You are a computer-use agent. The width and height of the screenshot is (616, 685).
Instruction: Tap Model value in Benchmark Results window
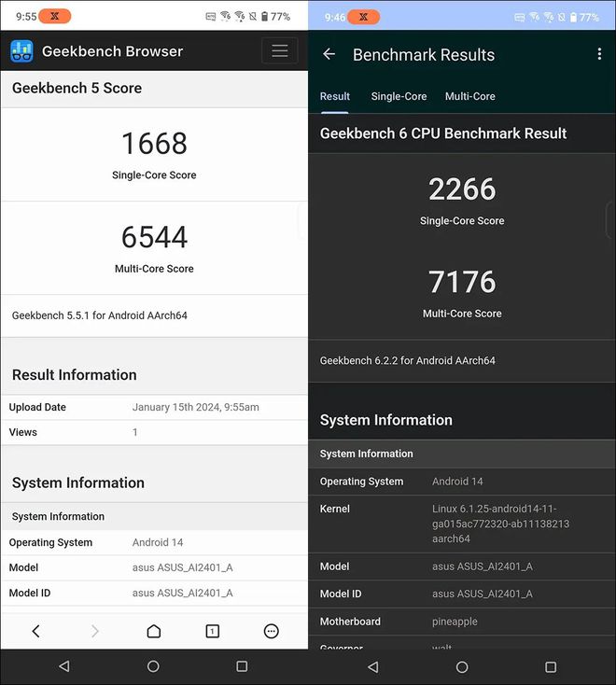tap(483, 566)
